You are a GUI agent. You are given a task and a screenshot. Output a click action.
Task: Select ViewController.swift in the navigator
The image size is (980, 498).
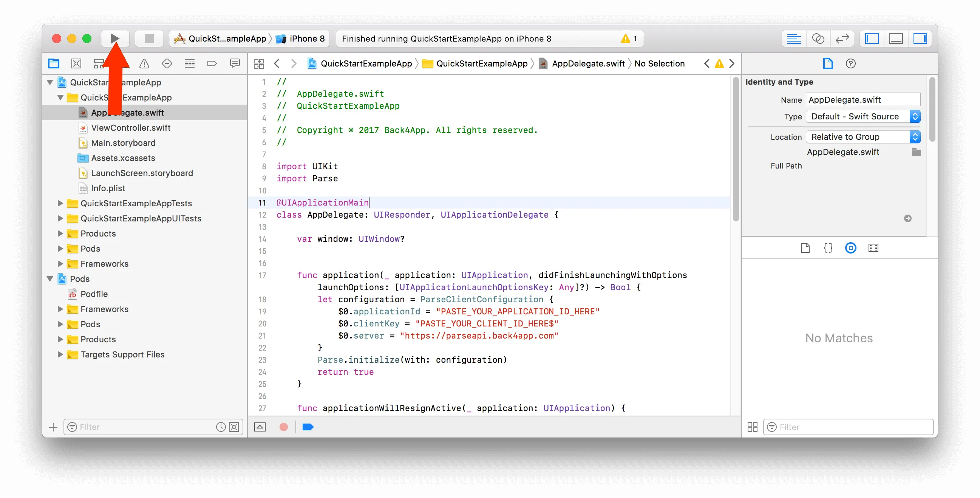(130, 128)
